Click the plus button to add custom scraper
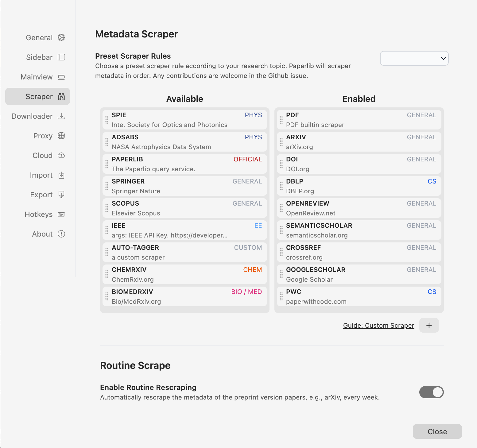The width and height of the screenshot is (477, 448). pyautogui.click(x=429, y=325)
